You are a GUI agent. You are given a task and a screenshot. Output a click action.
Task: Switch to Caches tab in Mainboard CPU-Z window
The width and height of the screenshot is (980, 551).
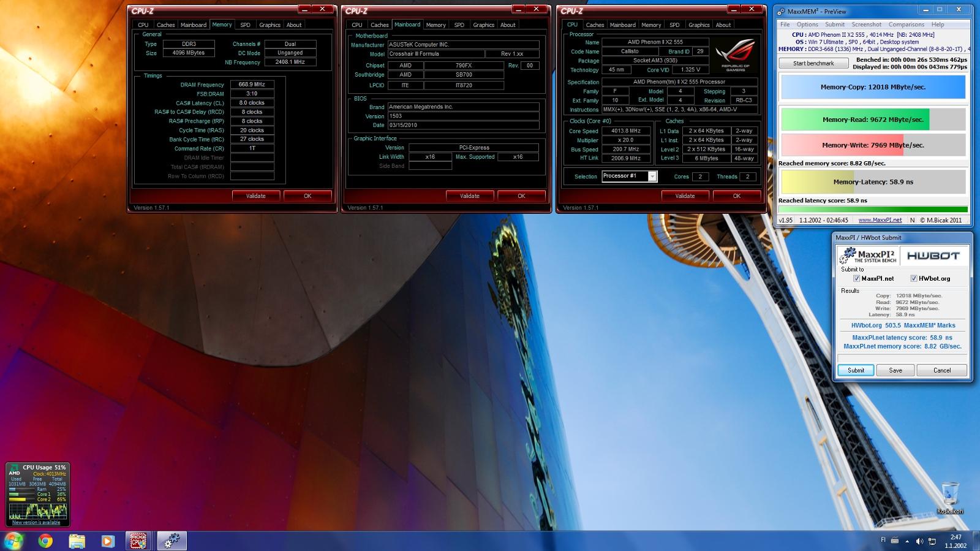coord(379,25)
